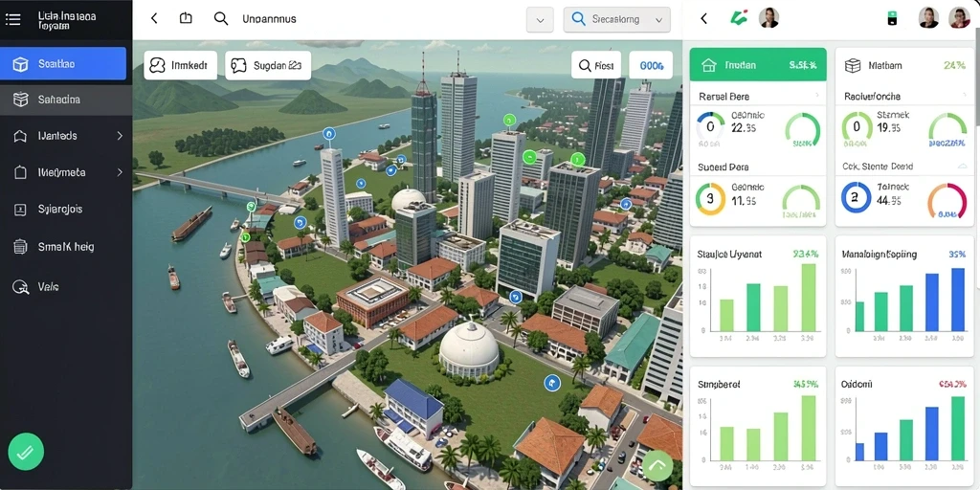Select the Soatkao sidebar item
This screenshot has width=980, height=490.
[63, 64]
